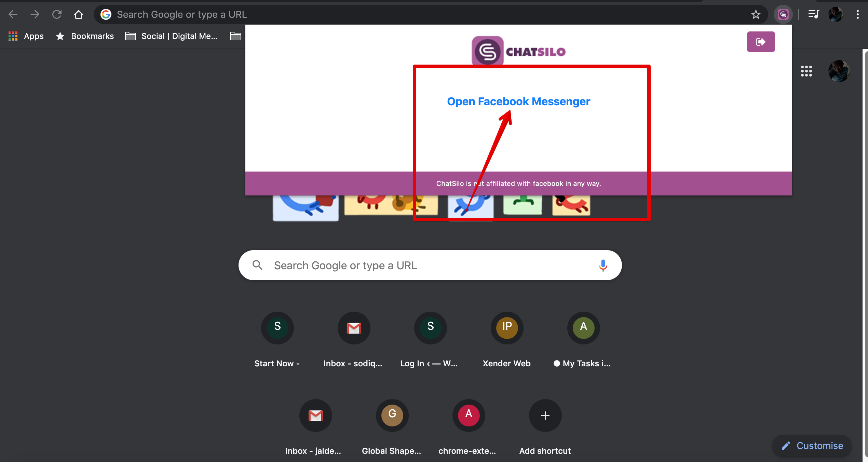Image resolution: width=868 pixels, height=462 pixels.
Task: Open the Apps bookmarks shortcut
Action: pos(26,36)
